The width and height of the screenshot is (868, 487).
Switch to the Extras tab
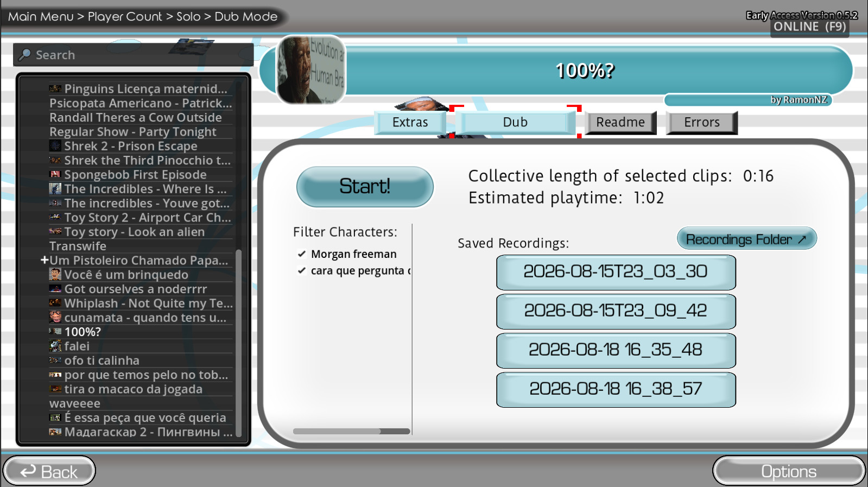pos(410,122)
